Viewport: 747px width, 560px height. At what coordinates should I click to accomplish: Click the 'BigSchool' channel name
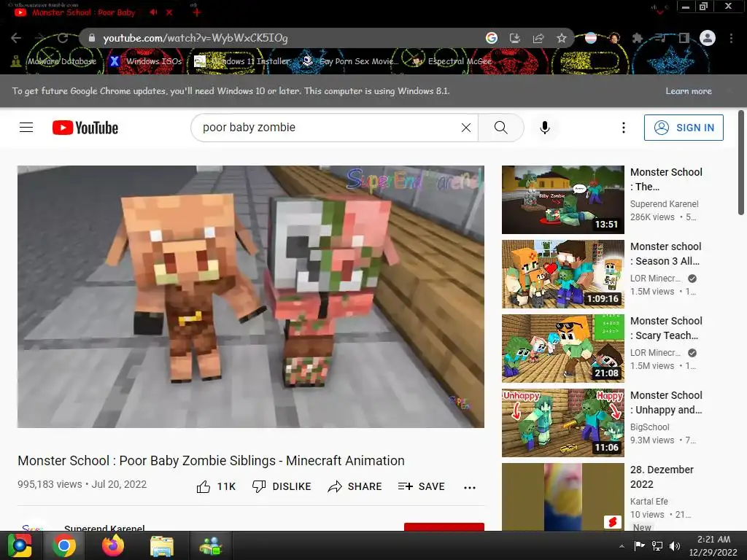[x=649, y=427]
